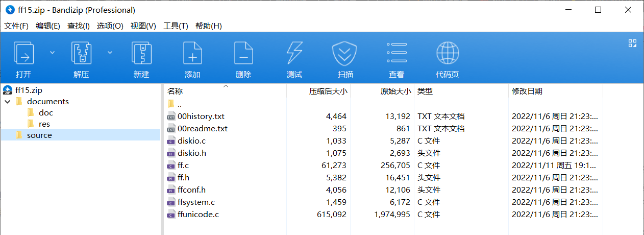
Task: Maximize the Bandizip window
Action: (x=598, y=10)
